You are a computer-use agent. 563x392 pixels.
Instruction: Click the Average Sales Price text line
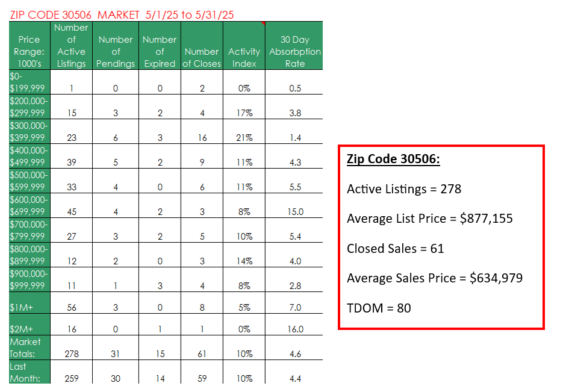pyautogui.click(x=435, y=278)
